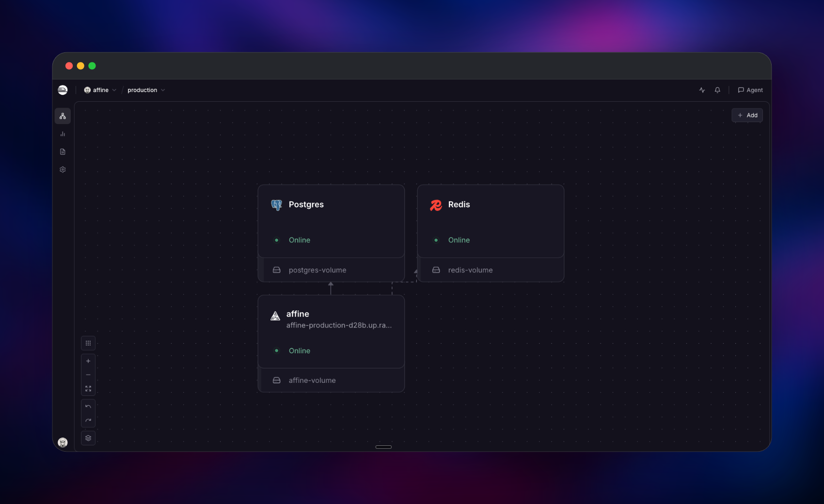Click the postgres-volume disk icon

(277, 270)
